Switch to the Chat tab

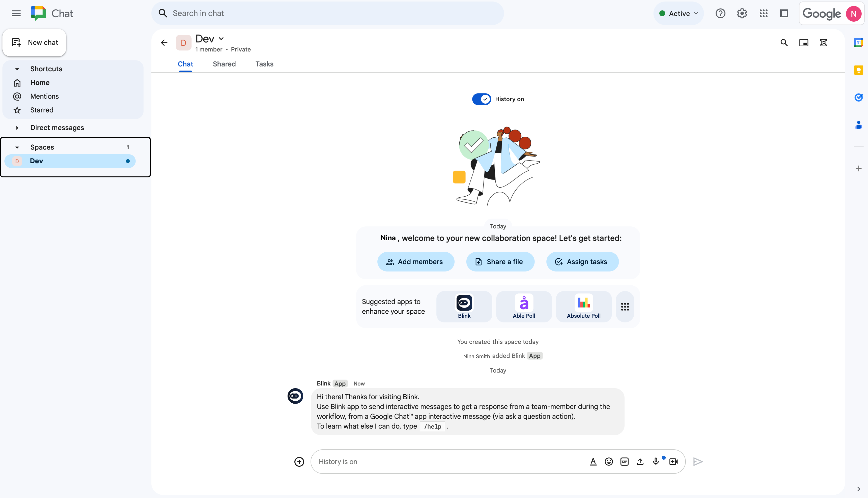pos(185,64)
